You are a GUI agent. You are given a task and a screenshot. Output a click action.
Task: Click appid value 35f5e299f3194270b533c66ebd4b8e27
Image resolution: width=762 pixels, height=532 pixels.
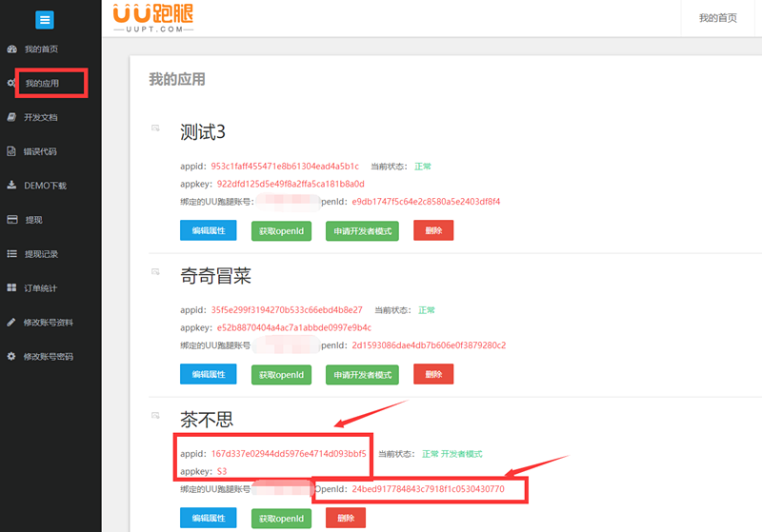pos(287,310)
